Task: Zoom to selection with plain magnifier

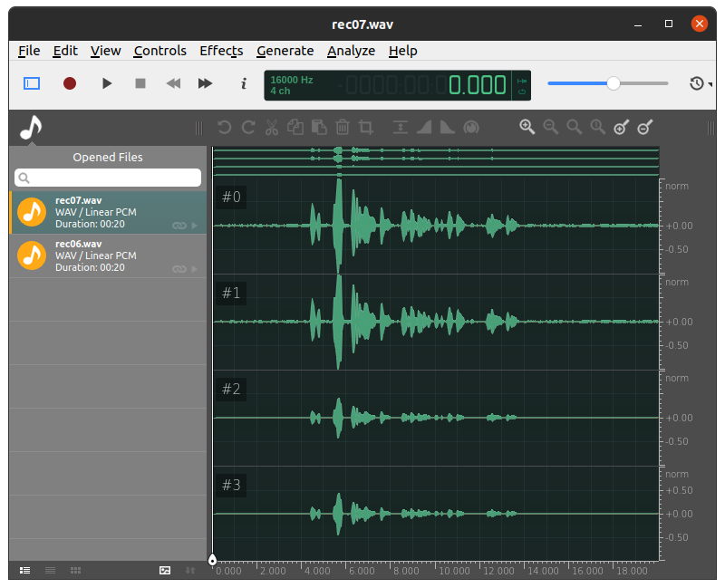Action: pos(575,127)
